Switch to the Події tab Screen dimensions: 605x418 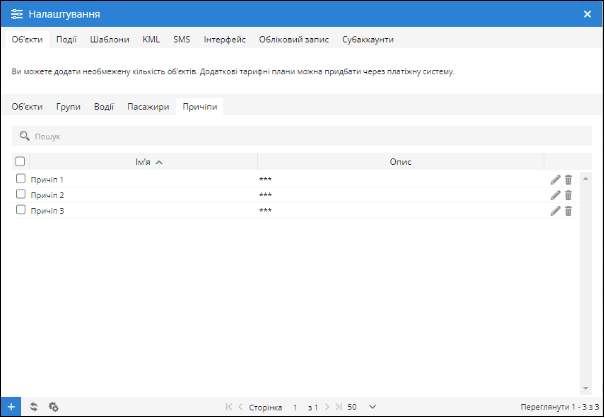[x=66, y=40]
